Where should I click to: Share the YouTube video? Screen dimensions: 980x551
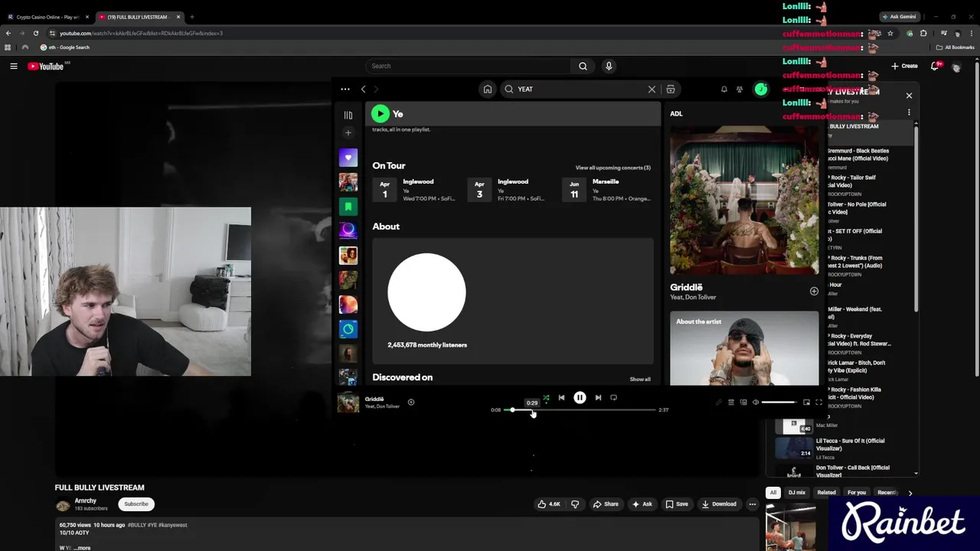pyautogui.click(x=606, y=504)
